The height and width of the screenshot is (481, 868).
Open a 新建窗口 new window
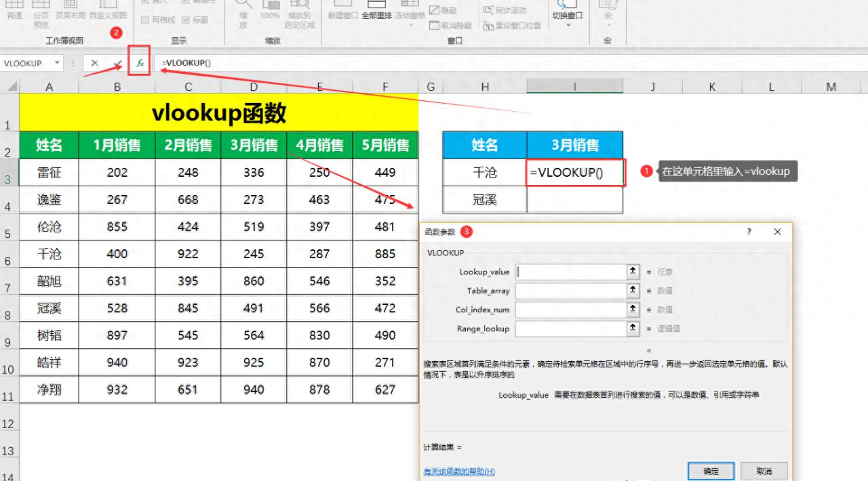point(342,12)
